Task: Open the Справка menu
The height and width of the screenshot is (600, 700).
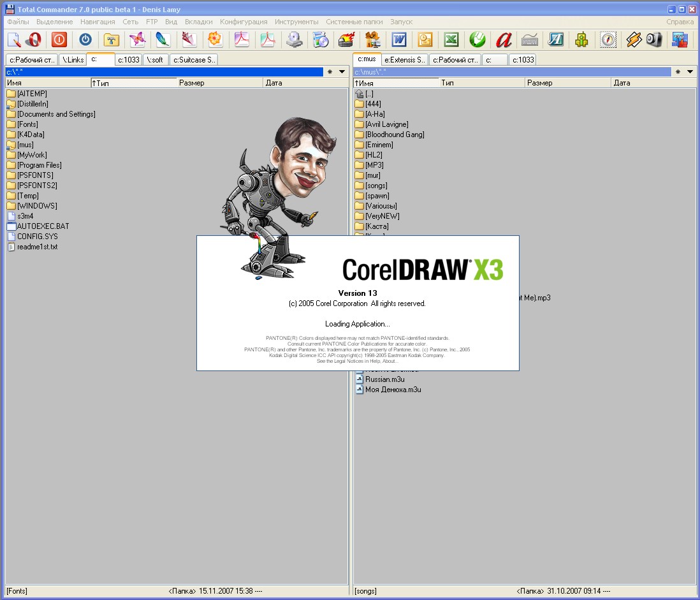Action: pyautogui.click(x=680, y=22)
